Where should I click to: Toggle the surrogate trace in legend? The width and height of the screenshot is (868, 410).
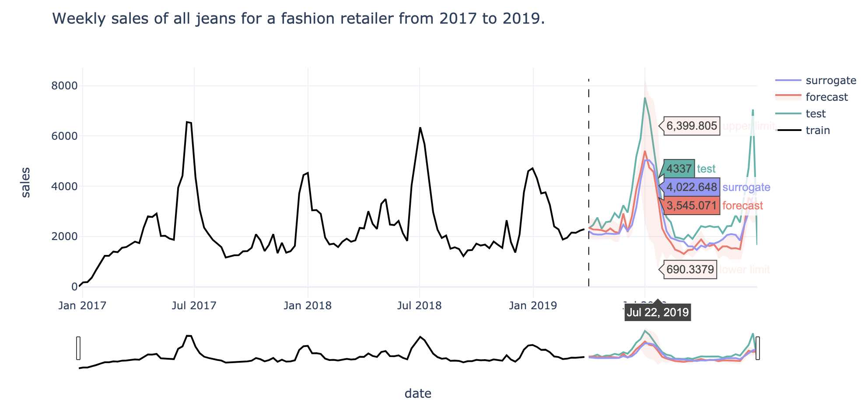pos(815,81)
